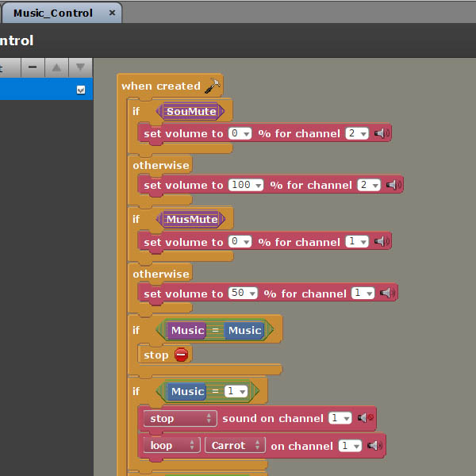
Task: Click the hammer icon on when created block
Action: pyautogui.click(x=212, y=86)
